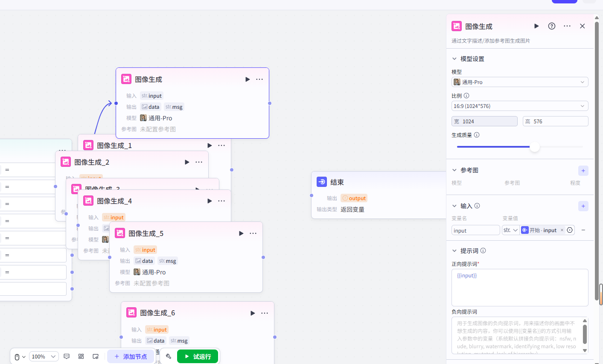Click 试运行 test run button
603x364 pixels.
pyautogui.click(x=198, y=356)
